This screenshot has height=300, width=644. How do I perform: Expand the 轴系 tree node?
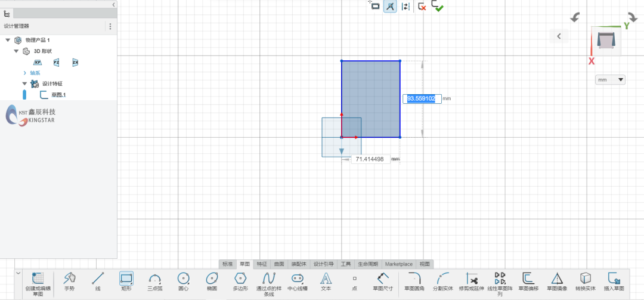(x=24, y=73)
